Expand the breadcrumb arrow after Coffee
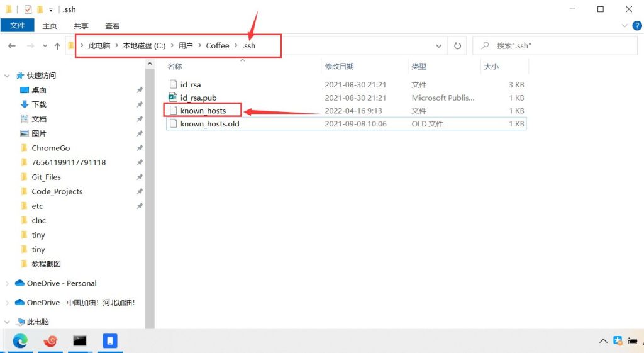 [x=236, y=45]
